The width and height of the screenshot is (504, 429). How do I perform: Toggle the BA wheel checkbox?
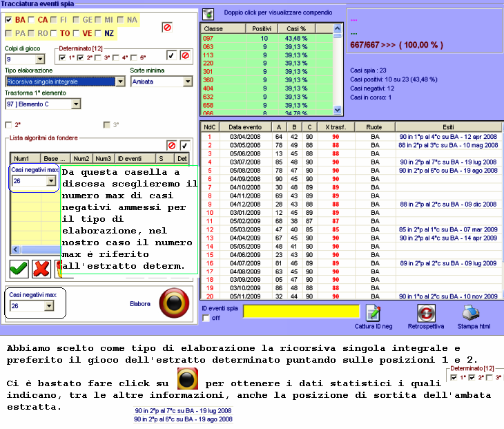click(x=9, y=20)
